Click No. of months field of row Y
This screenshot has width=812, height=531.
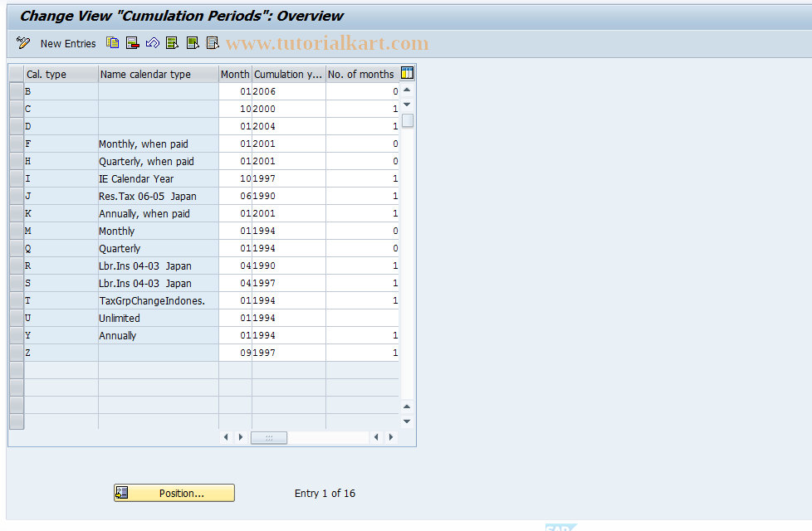pos(363,335)
